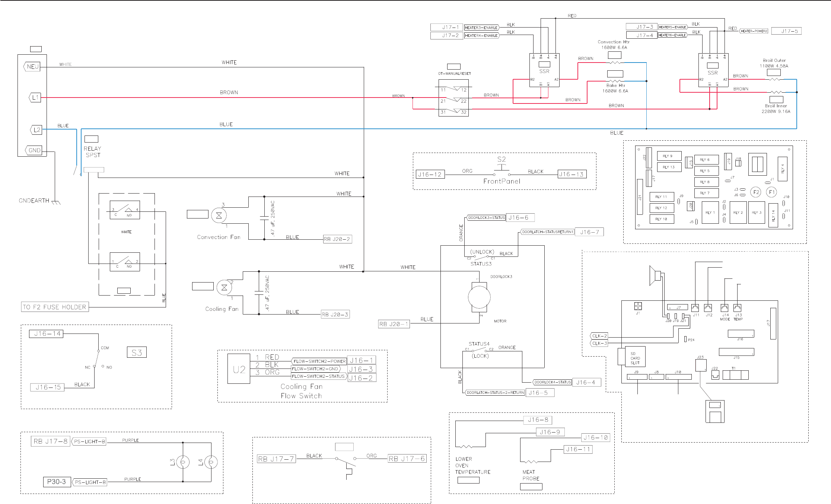The width and height of the screenshot is (831, 504).
Task: Click the DOORLOCK3 motor circle
Action: (479, 297)
